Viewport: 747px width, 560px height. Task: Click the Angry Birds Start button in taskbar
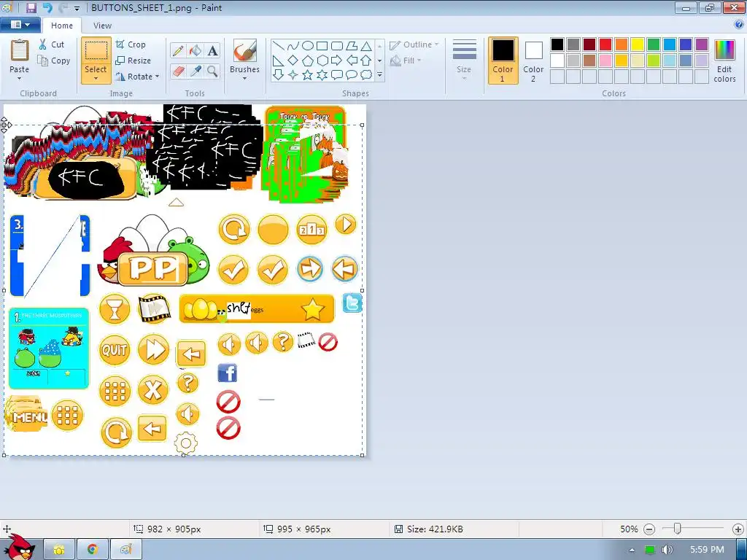point(19,547)
